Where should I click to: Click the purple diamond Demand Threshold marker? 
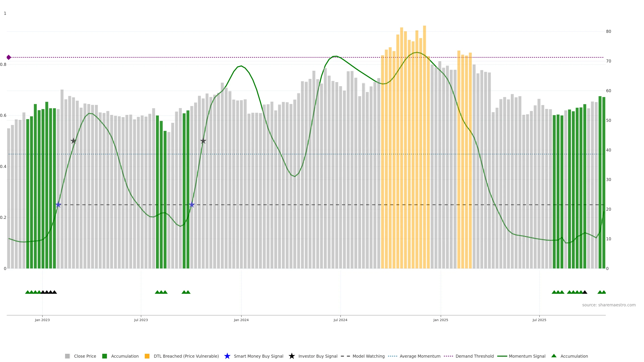[x=9, y=57]
